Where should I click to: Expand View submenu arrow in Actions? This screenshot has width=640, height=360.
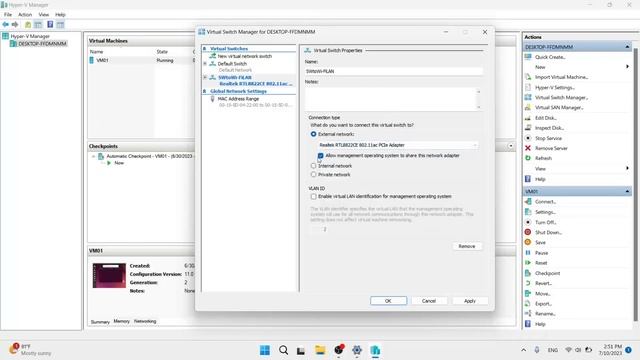coord(627,169)
